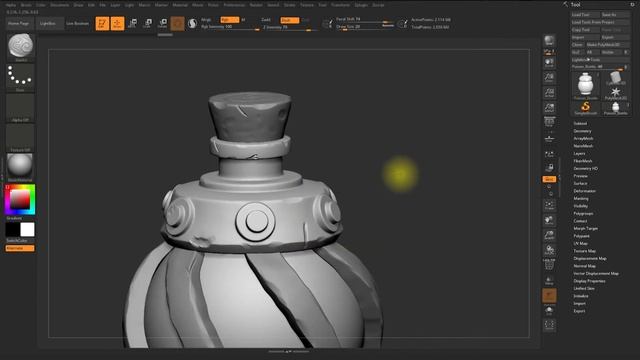Click the Zoom3D icon
This screenshot has height=360, width=640.
[549, 236]
